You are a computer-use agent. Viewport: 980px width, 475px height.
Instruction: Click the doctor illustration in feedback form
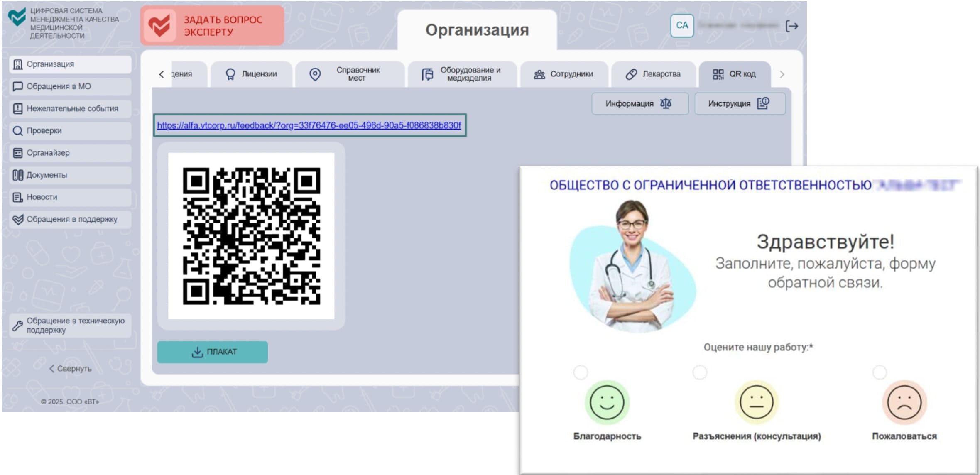[x=632, y=266]
